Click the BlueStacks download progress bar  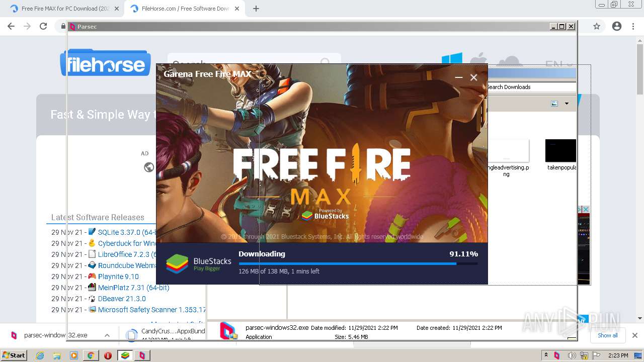point(358,263)
